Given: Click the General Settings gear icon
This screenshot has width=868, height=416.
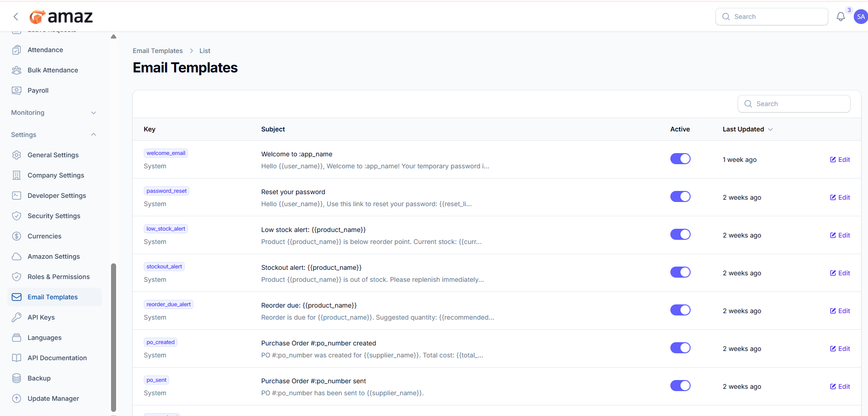Looking at the screenshot, I should pos(17,155).
